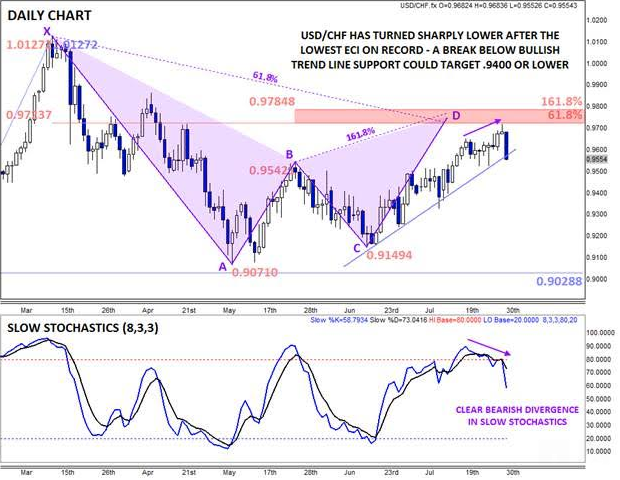Screen dimensions: 620x480
Task: Click the 8,3,3,80,20 parameters readout
Action: (x=559, y=320)
